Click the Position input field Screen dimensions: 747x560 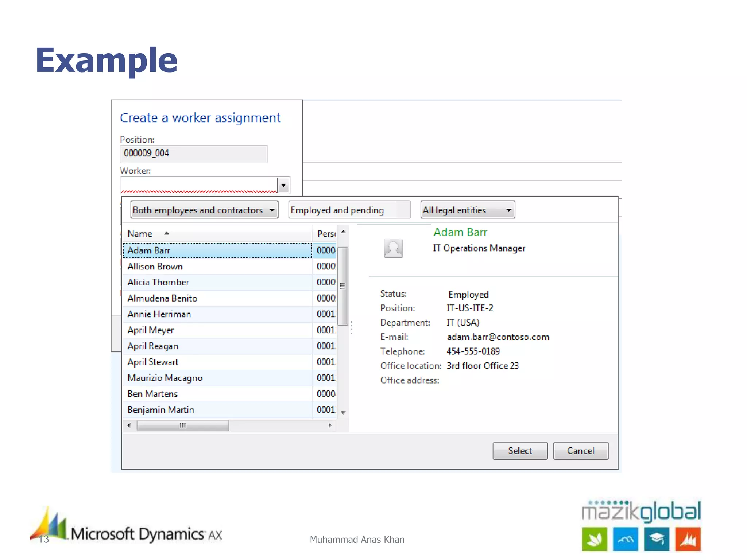(x=193, y=153)
